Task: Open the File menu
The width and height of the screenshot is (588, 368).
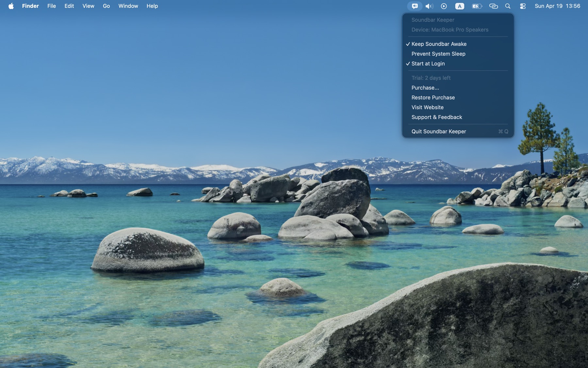Action: (x=52, y=6)
